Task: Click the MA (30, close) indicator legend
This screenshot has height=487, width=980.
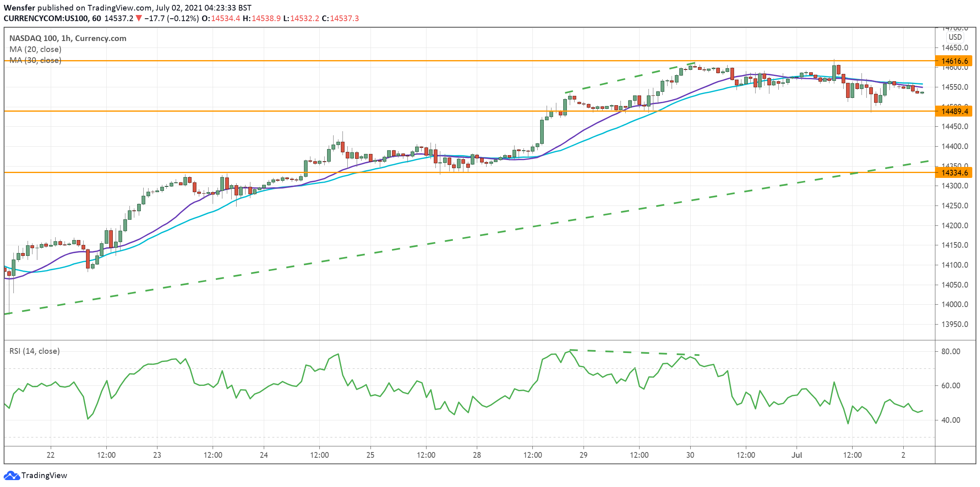Action: pyautogui.click(x=35, y=60)
